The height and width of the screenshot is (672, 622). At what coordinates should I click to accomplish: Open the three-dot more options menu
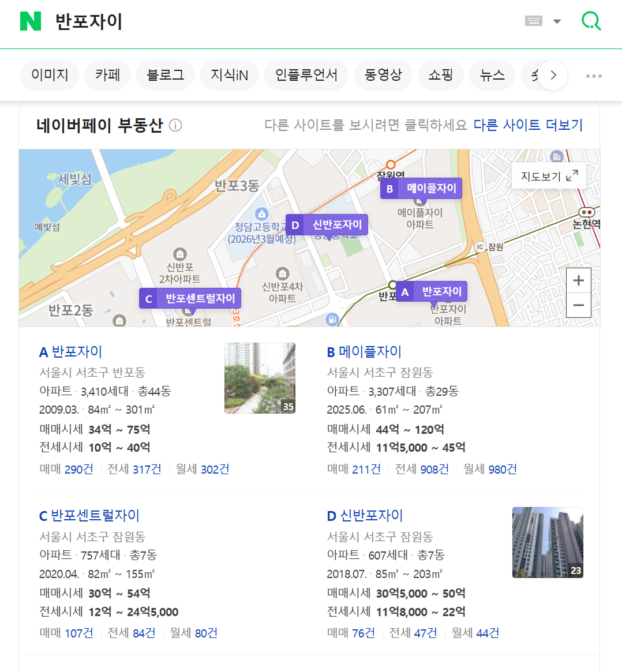click(x=594, y=76)
